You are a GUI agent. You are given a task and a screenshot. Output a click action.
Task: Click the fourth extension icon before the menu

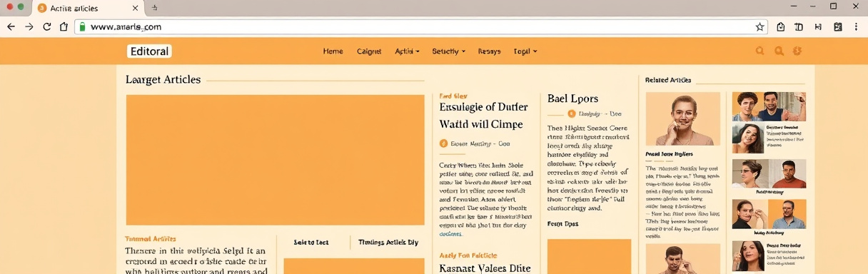(x=837, y=26)
